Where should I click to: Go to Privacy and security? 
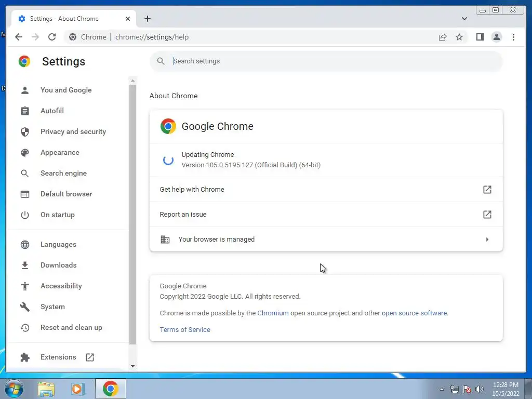point(73,131)
